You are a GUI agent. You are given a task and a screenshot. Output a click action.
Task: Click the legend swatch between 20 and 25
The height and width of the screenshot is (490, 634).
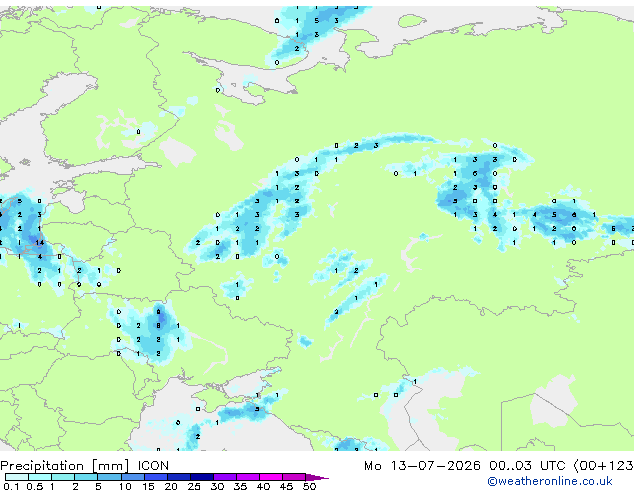click(179, 477)
